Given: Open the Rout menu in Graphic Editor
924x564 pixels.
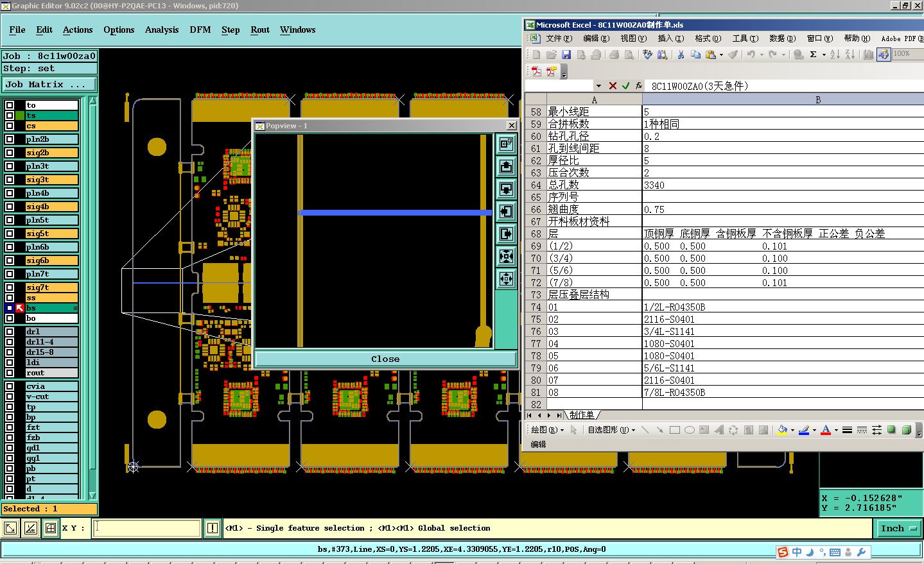Looking at the screenshot, I should [x=260, y=30].
